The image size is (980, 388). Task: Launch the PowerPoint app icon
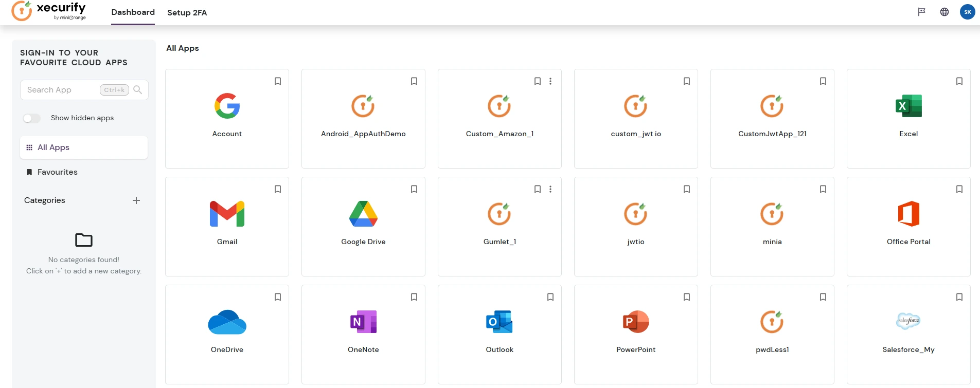click(x=636, y=322)
